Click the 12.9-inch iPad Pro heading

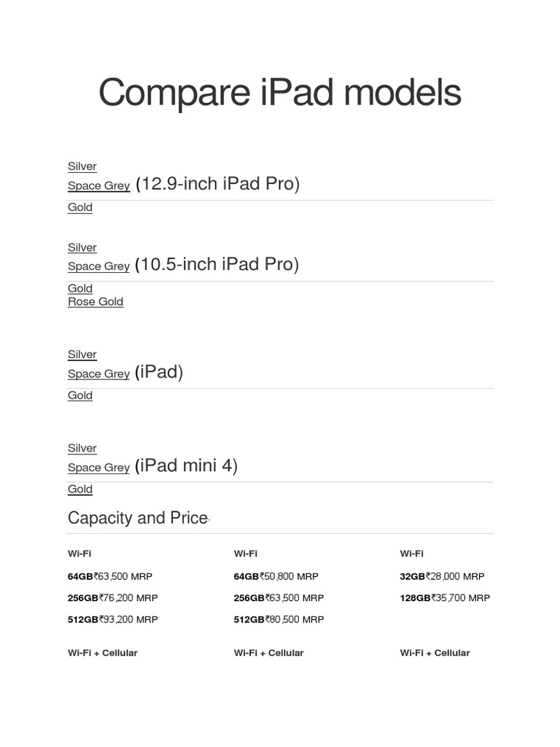[x=217, y=184]
